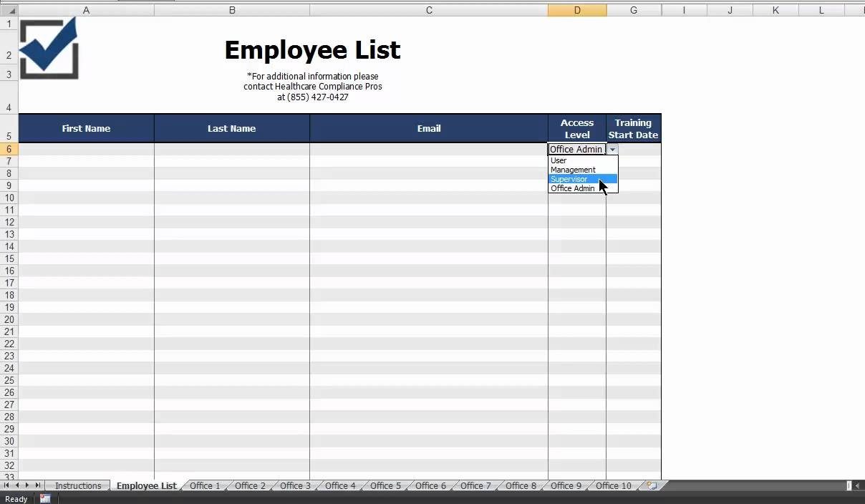The image size is (865, 504).
Task: Click the column D header
Action: coord(577,10)
